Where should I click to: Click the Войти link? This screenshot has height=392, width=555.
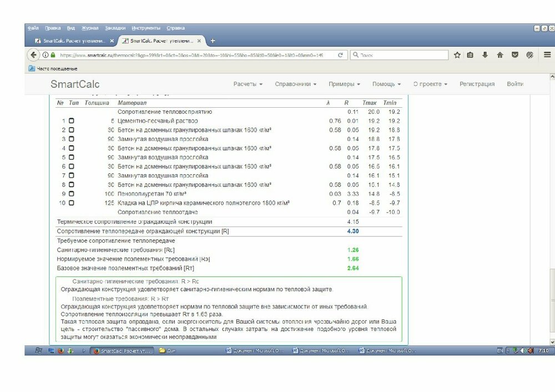tap(515, 83)
